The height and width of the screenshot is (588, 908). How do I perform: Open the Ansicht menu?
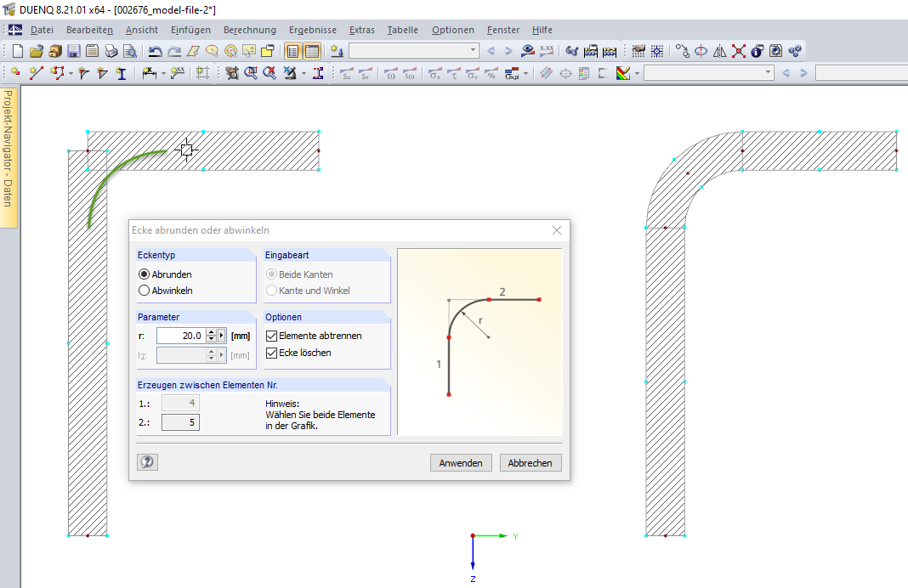coord(142,30)
